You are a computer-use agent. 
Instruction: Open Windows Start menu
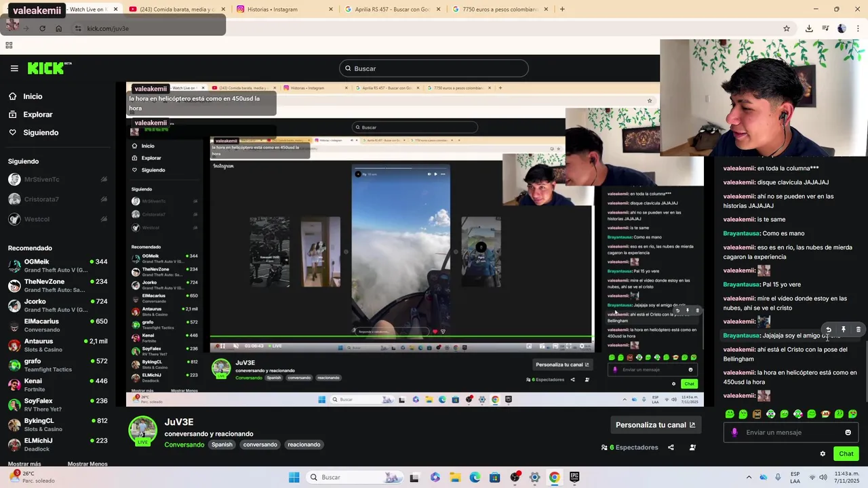point(294,477)
